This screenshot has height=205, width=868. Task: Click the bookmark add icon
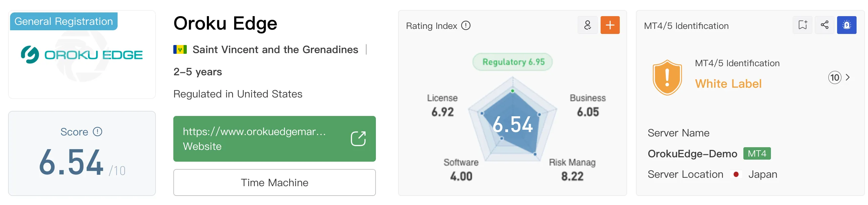802,25
